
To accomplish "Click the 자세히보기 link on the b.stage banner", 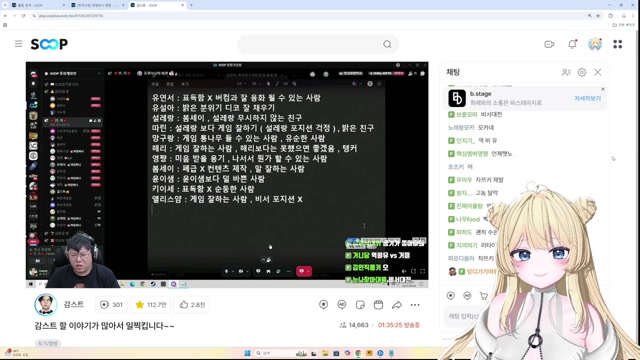I will [587, 98].
